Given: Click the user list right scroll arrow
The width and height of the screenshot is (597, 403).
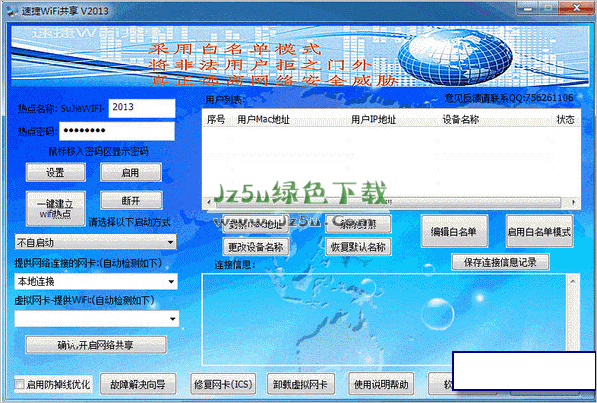Looking at the screenshot, I should click(x=573, y=203).
